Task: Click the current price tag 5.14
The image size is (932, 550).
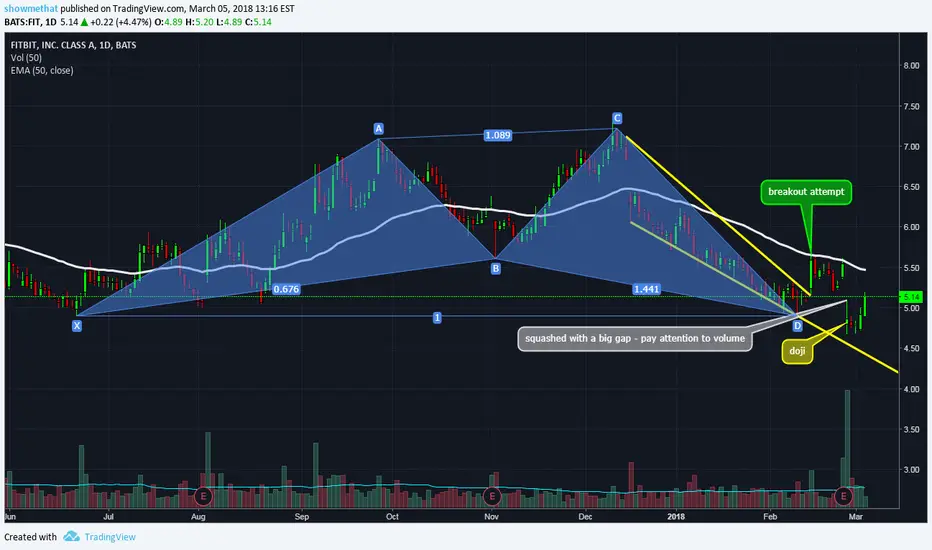Action: tap(911, 297)
